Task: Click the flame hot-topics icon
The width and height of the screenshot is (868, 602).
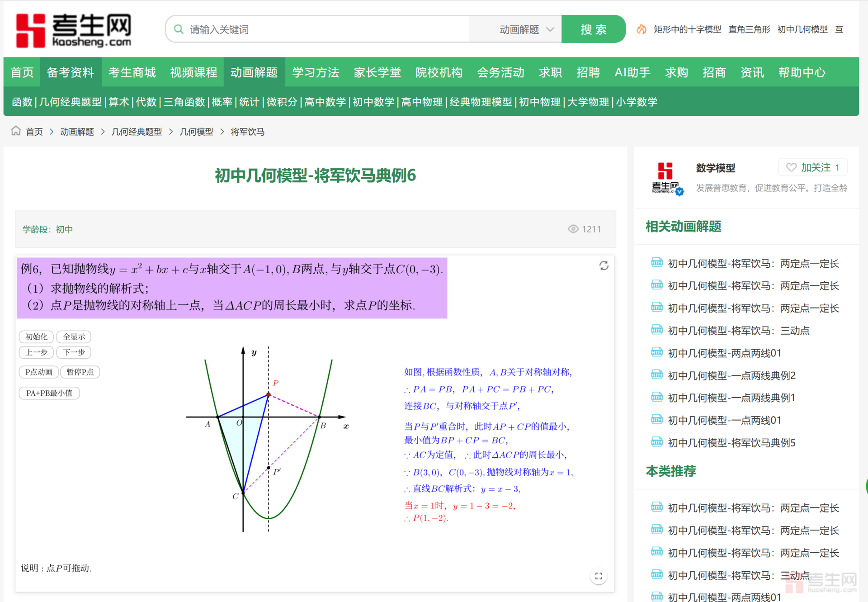Action: click(x=641, y=29)
